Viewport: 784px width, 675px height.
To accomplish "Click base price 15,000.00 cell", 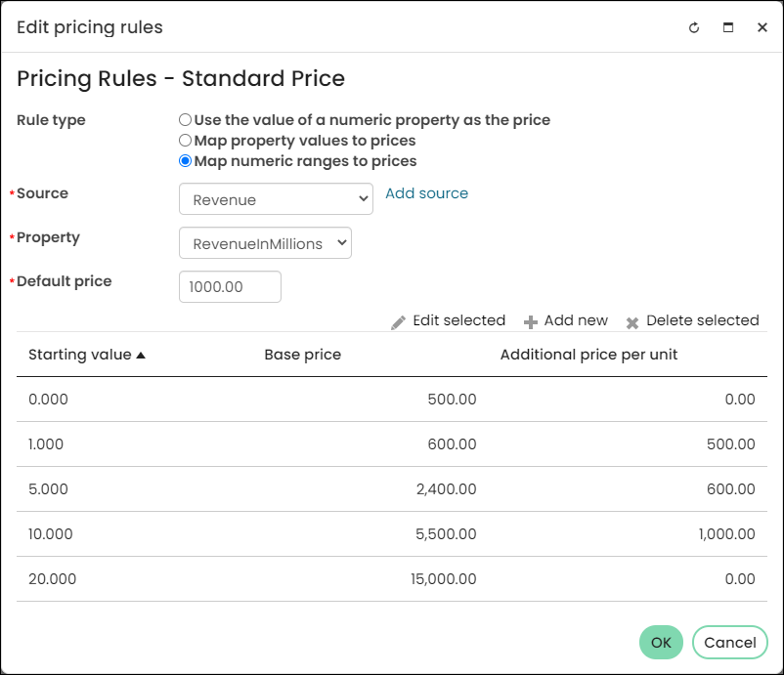I will (x=444, y=579).
